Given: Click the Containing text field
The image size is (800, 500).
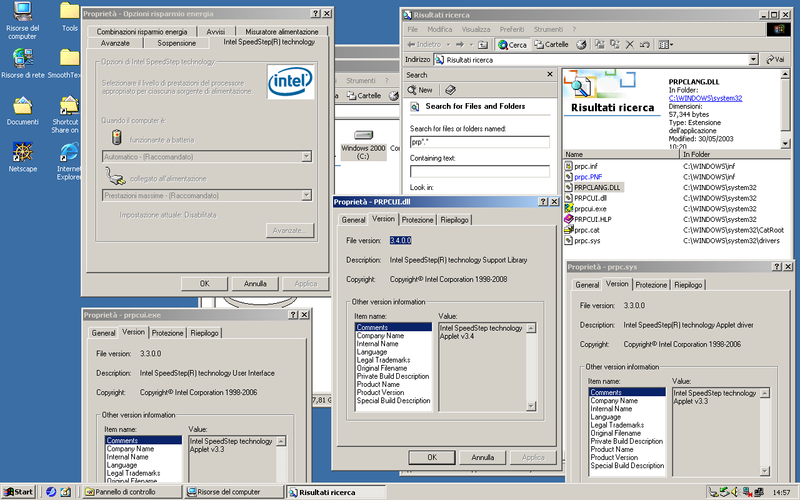Looking at the screenshot, I should pos(480,171).
